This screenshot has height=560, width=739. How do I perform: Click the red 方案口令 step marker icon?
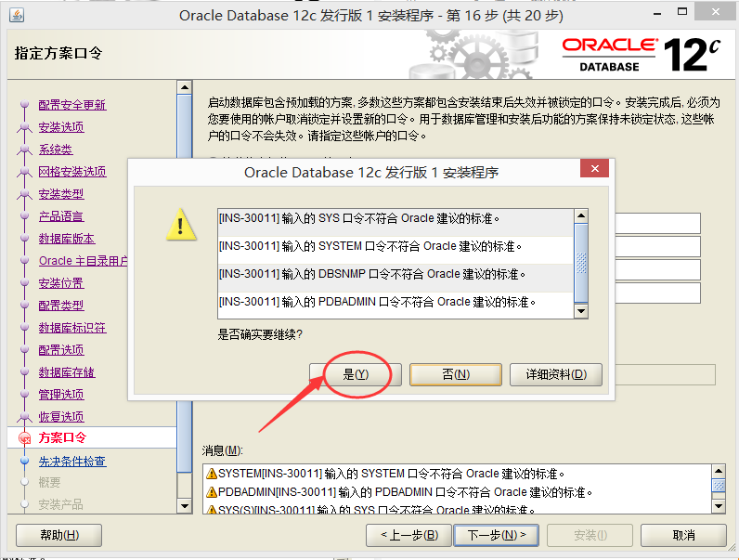pyautogui.click(x=24, y=438)
